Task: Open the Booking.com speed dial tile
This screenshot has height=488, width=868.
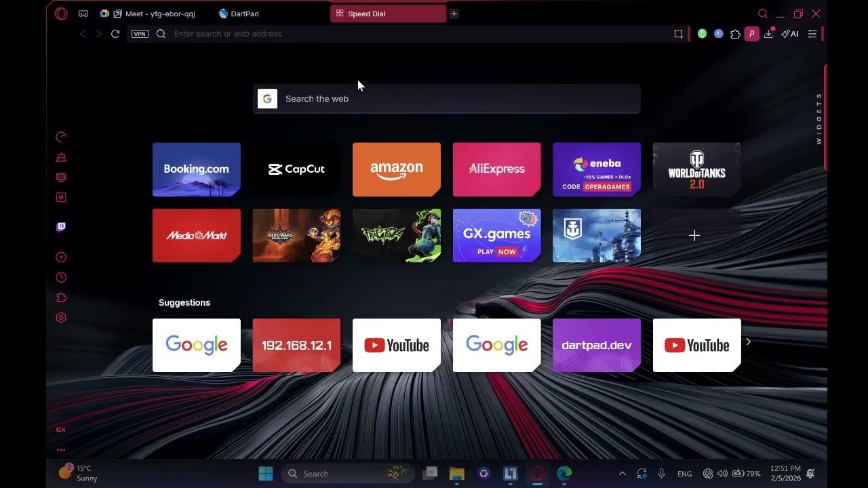Action: coord(197,169)
